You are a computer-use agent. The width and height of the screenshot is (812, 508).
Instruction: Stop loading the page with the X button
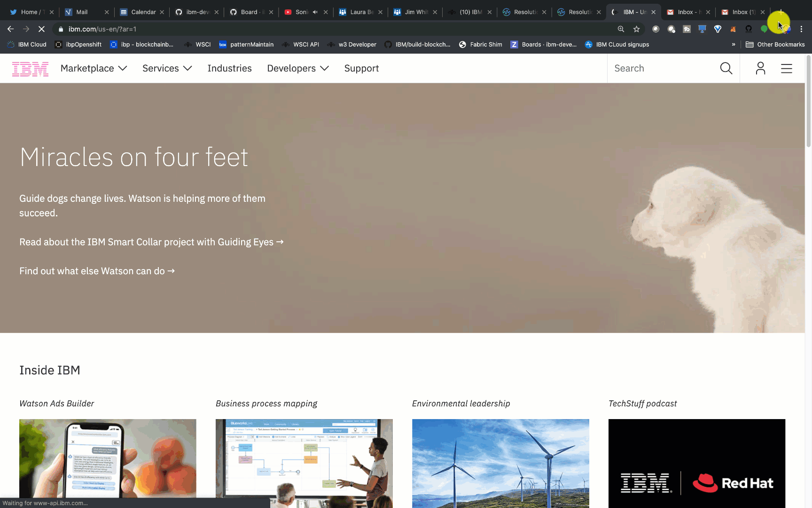[41, 29]
